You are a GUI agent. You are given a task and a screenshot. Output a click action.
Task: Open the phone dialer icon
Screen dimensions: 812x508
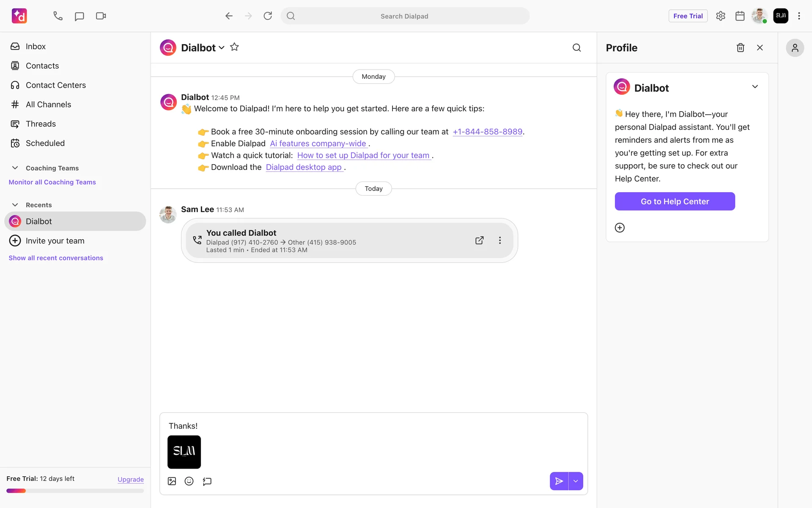(x=58, y=16)
